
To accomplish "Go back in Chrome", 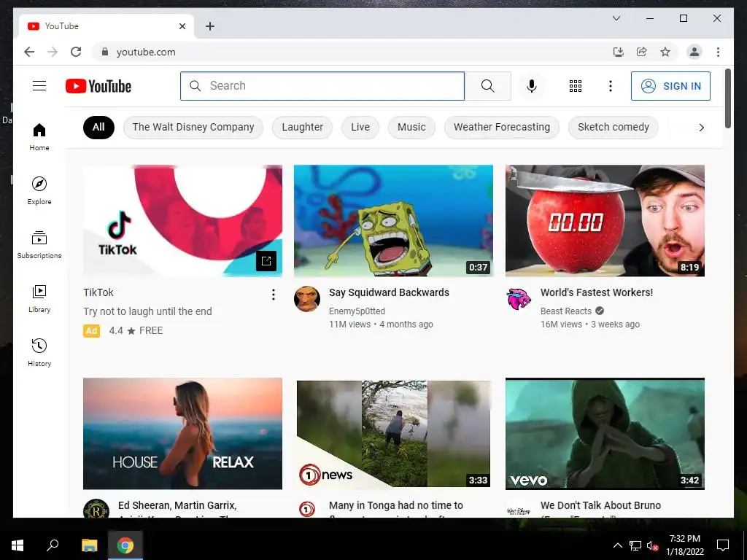I will [29, 52].
